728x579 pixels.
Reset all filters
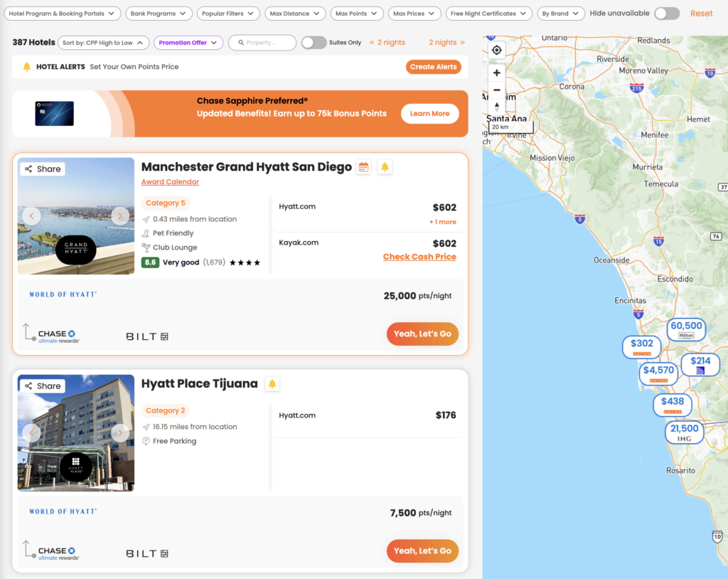pyautogui.click(x=701, y=14)
